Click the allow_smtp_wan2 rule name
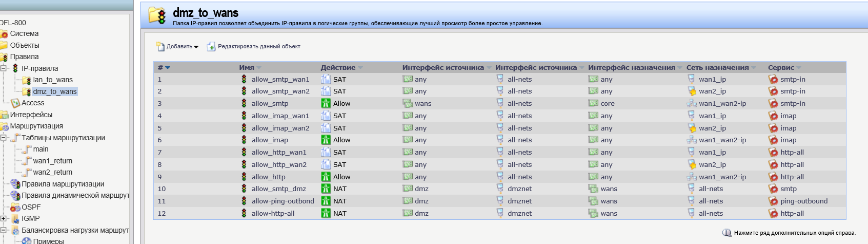This screenshot has width=868, height=244. pos(280,91)
